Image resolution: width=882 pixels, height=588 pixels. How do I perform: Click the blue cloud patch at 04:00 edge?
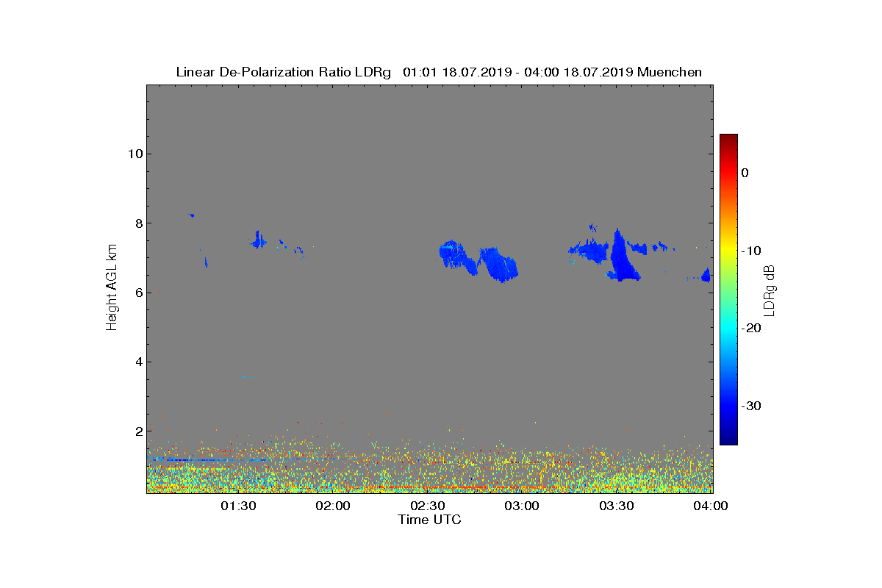point(706,275)
